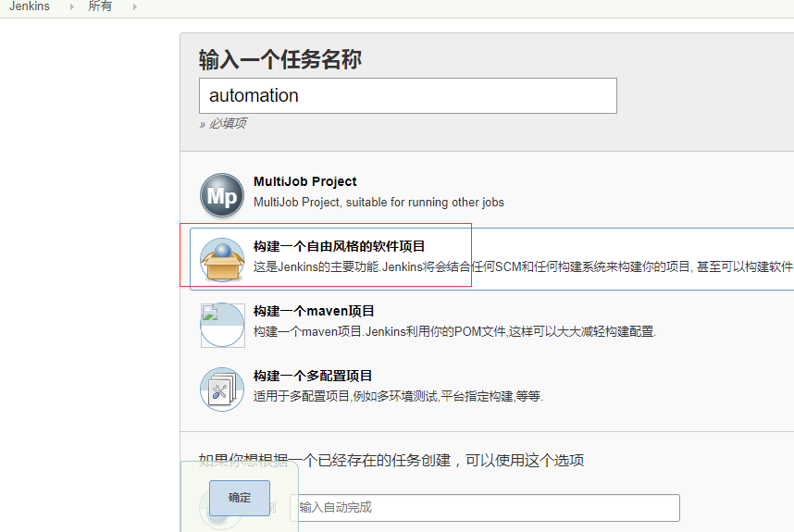Choose 构建一个maven项目 option
794x532 pixels.
314,311
